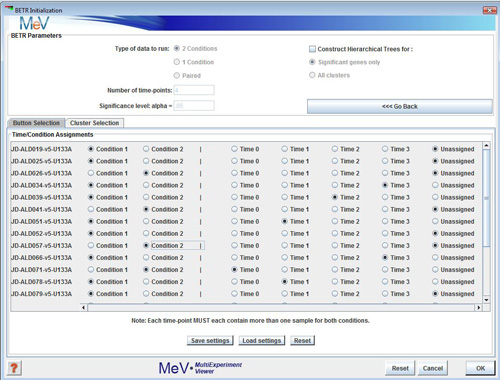Click left arrow of horizontal scrollbar
Image resolution: width=500 pixels, height=380 pixels.
[84, 307]
